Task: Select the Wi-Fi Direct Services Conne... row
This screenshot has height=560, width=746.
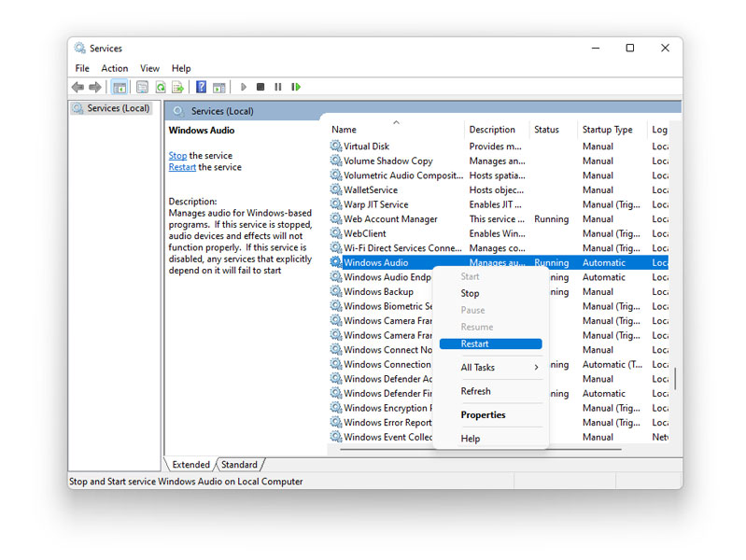Action: (499, 248)
